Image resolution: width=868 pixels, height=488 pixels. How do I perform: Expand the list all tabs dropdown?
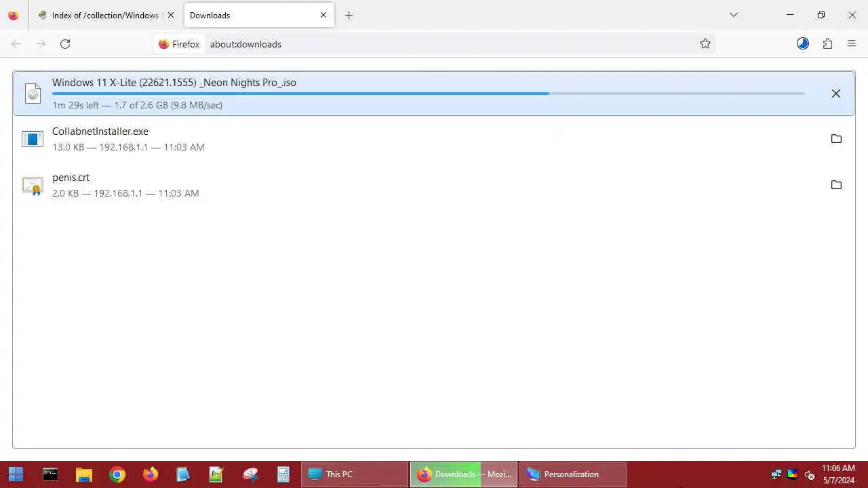pos(733,15)
